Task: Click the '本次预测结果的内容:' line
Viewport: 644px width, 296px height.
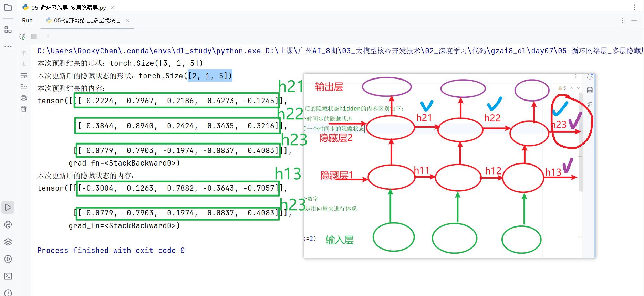Action: (x=71, y=88)
